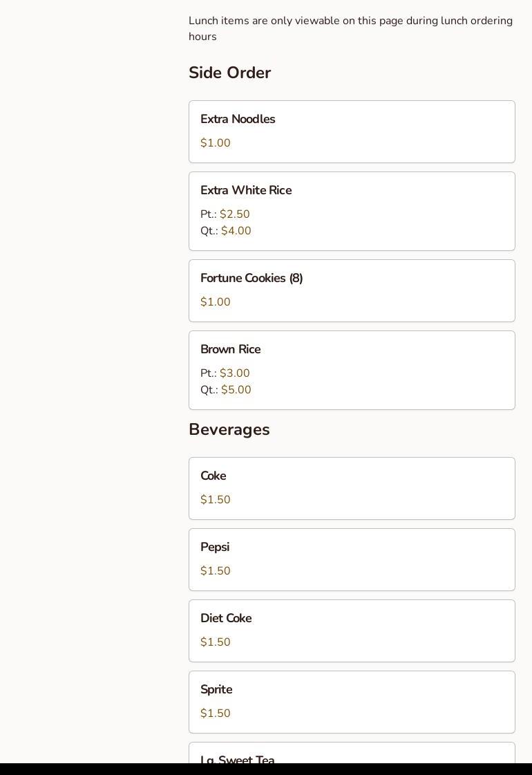This screenshot has width=532, height=775.
Task: Open the Lg. Sweet Tea item
Action: (238, 758)
